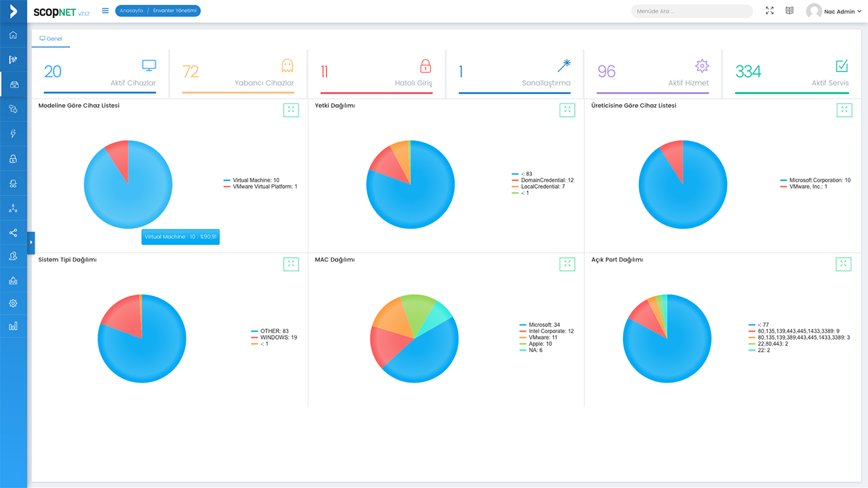Click the Envanter Yönetimi breadcrumb

tap(174, 11)
